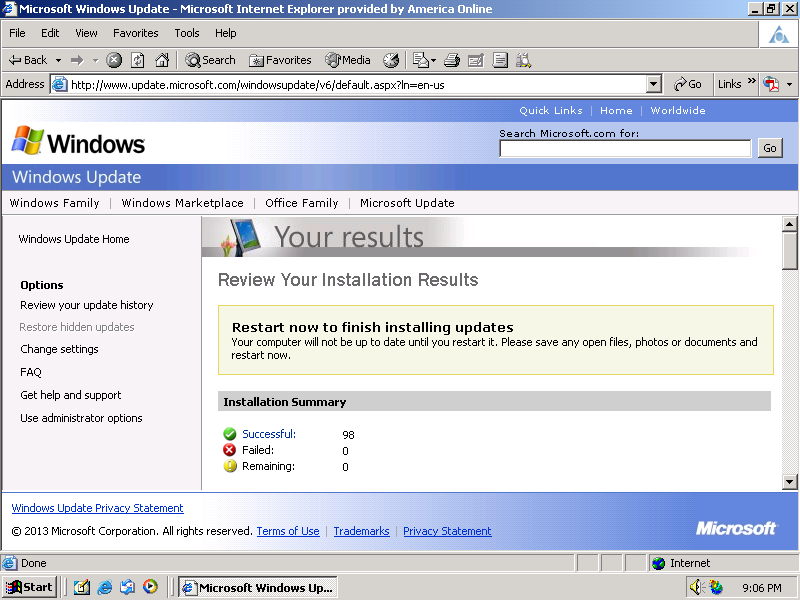Expand the Links toolbar chevron
Screen dimensions: 800x600
pyautogui.click(x=752, y=81)
